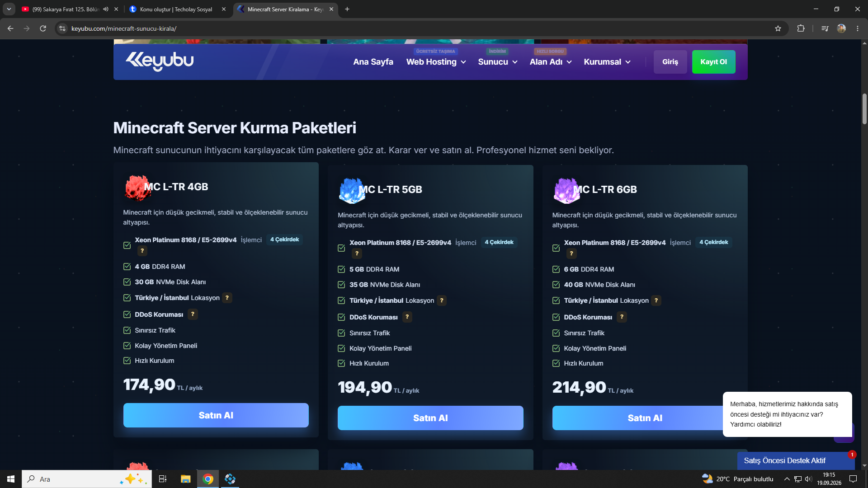Open Windows notification center
Viewport: 868px width, 488px height.
pyautogui.click(x=853, y=479)
